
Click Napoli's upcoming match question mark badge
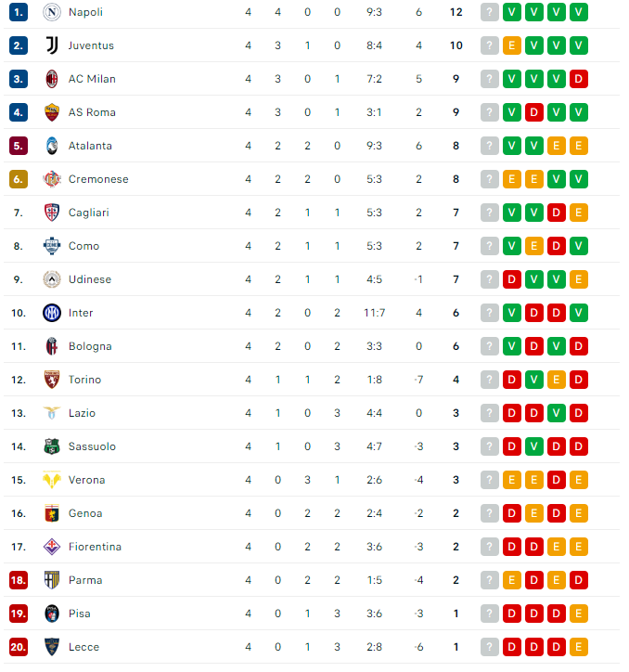point(490,12)
